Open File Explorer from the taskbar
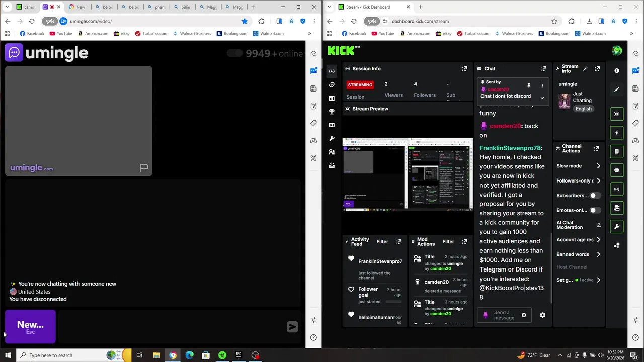Screen dimensions: 644x362 pyautogui.click(x=156, y=355)
